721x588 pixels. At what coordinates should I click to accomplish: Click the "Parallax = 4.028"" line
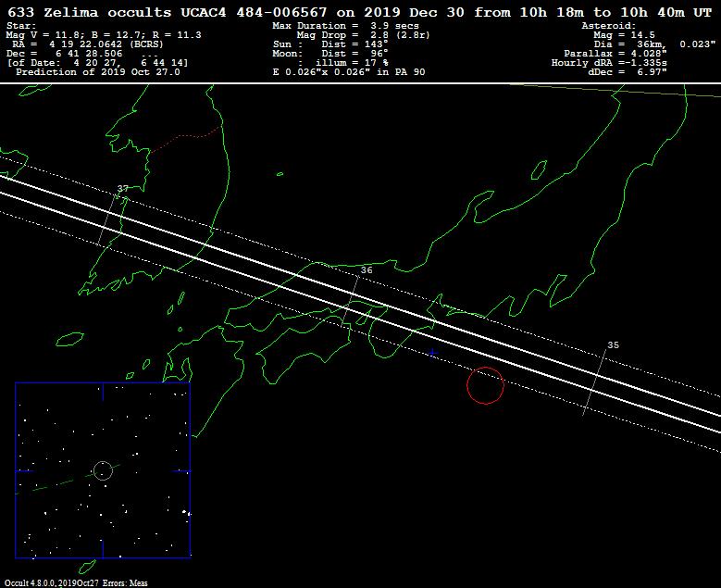pos(615,54)
